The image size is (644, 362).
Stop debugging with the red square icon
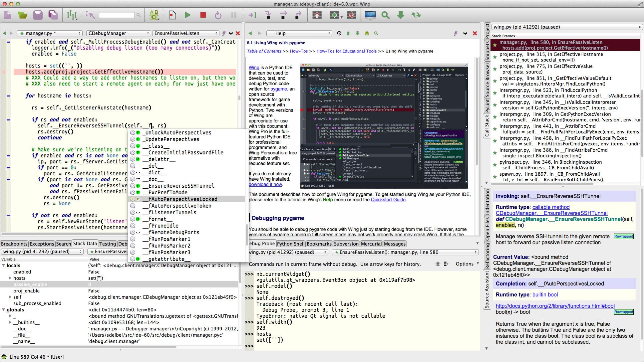[x=203, y=15]
